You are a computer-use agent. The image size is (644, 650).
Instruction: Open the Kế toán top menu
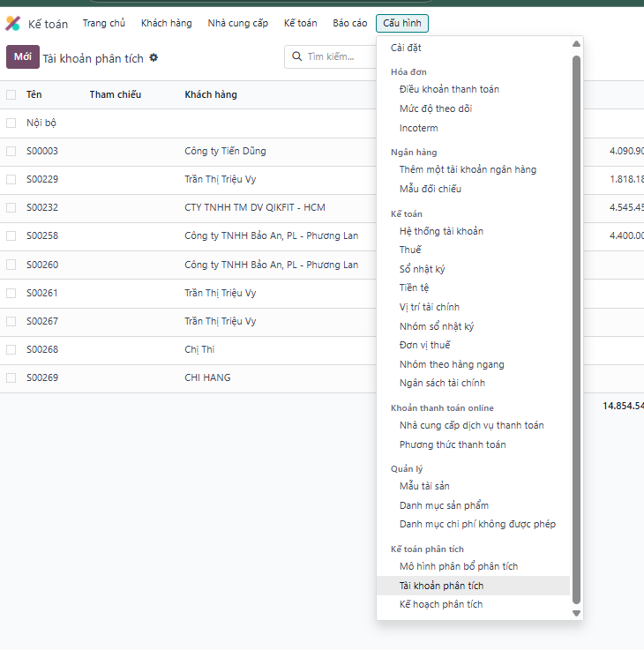coord(300,23)
